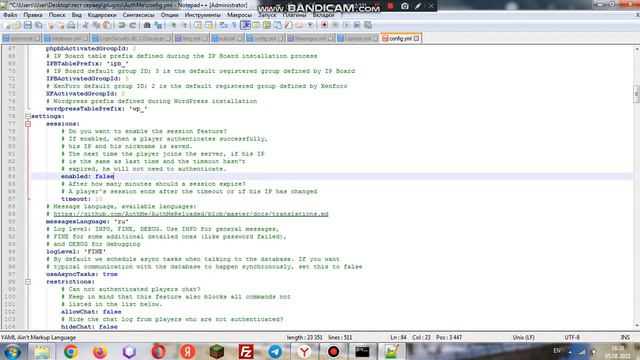Toggle synchronized horizontal scrolling icon

tap(209, 25)
